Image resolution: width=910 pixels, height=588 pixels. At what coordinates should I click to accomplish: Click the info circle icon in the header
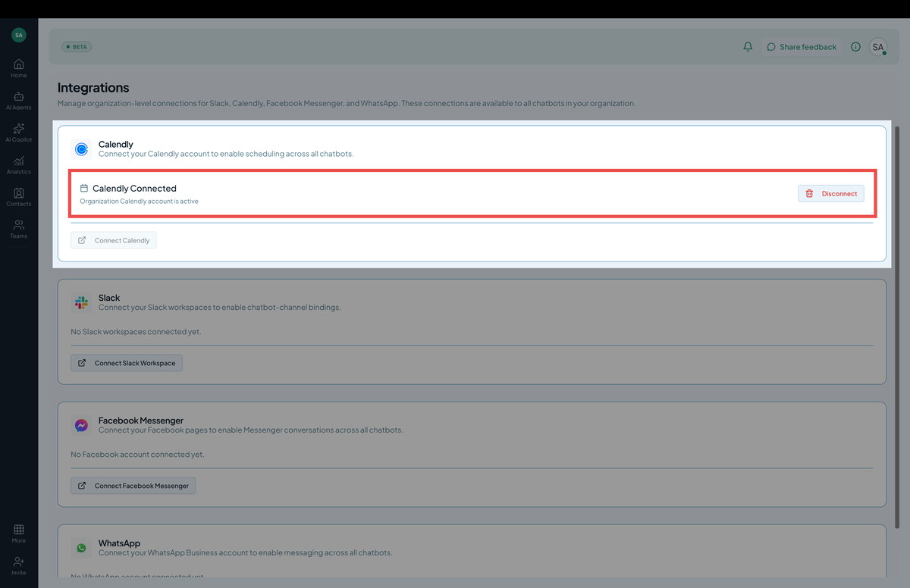pos(855,47)
